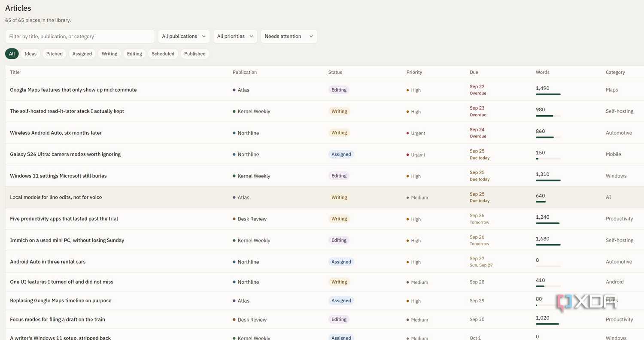Open "Five productivity apps that lasted past the trial"
Screen dimensions: 644x340
(x=64, y=219)
